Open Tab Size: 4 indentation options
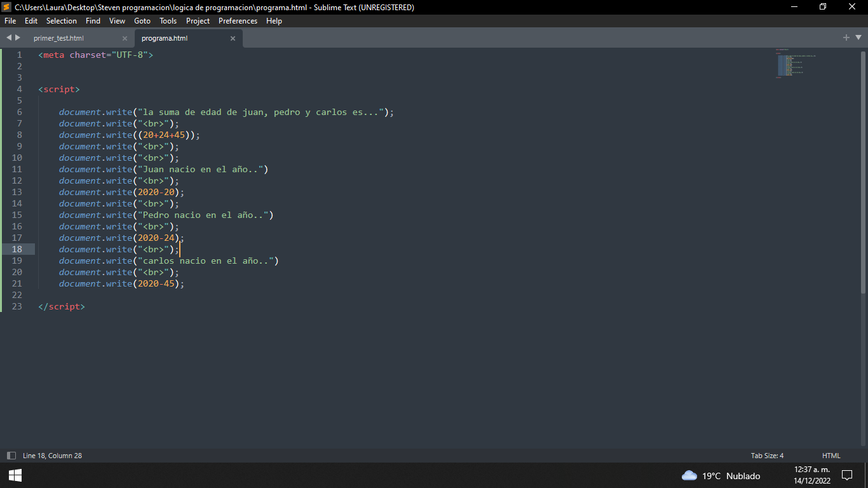The width and height of the screenshot is (868, 488). click(x=767, y=456)
